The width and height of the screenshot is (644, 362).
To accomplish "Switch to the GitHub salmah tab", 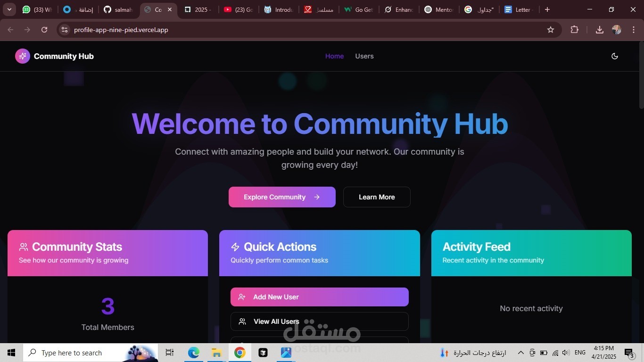I will pos(118,9).
